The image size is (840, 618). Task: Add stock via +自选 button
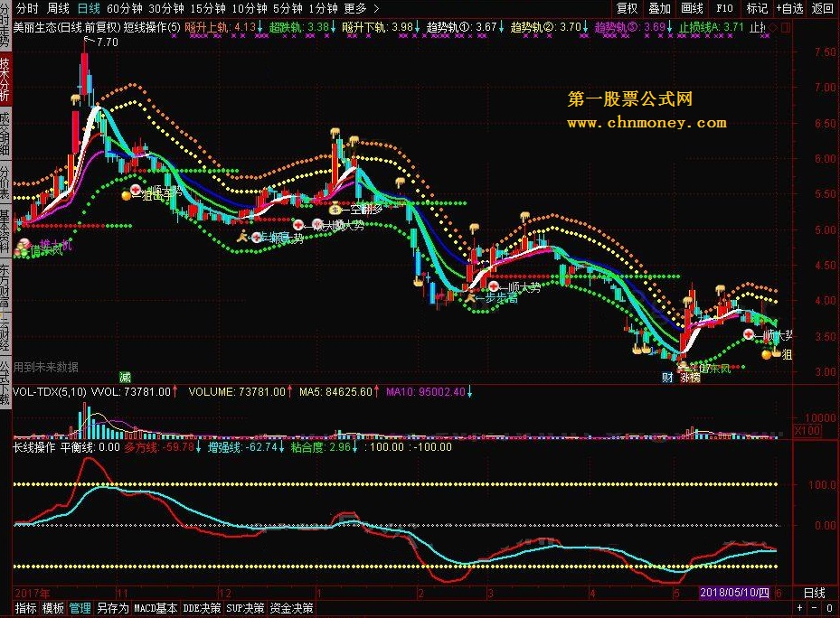coord(790,8)
